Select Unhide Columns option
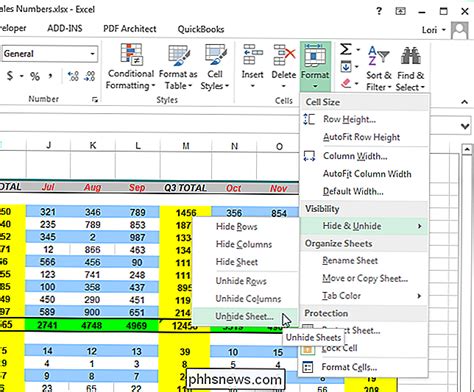474x392 pixels. point(248,299)
